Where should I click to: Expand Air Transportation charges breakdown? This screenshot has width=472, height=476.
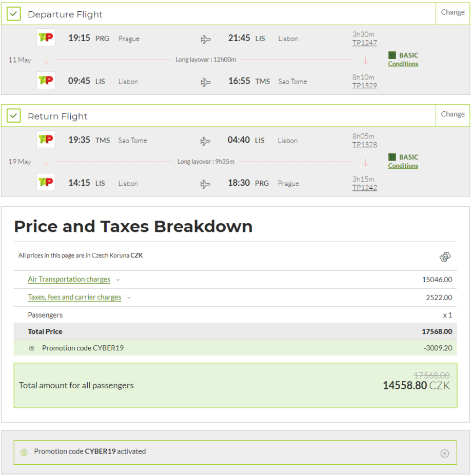pos(69,280)
